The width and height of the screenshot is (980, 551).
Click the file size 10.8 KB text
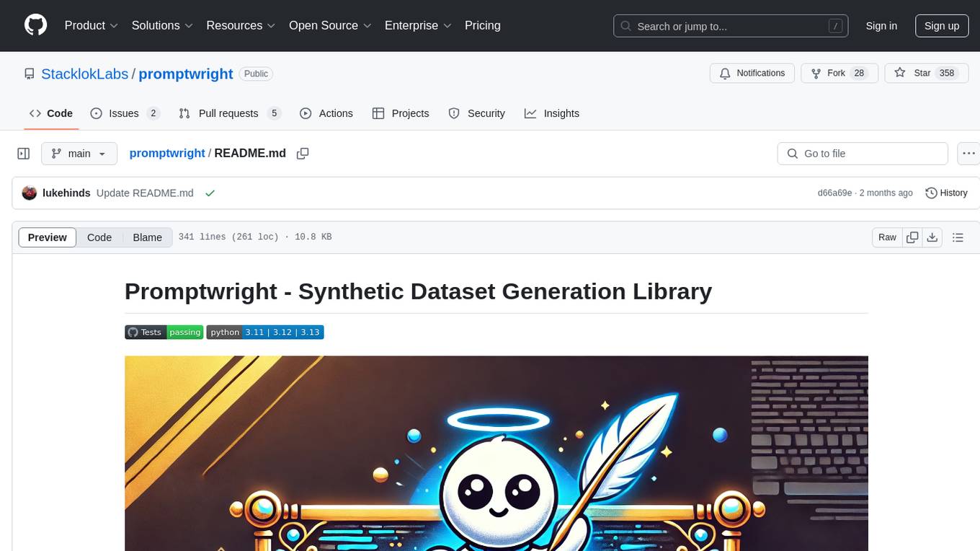click(313, 237)
